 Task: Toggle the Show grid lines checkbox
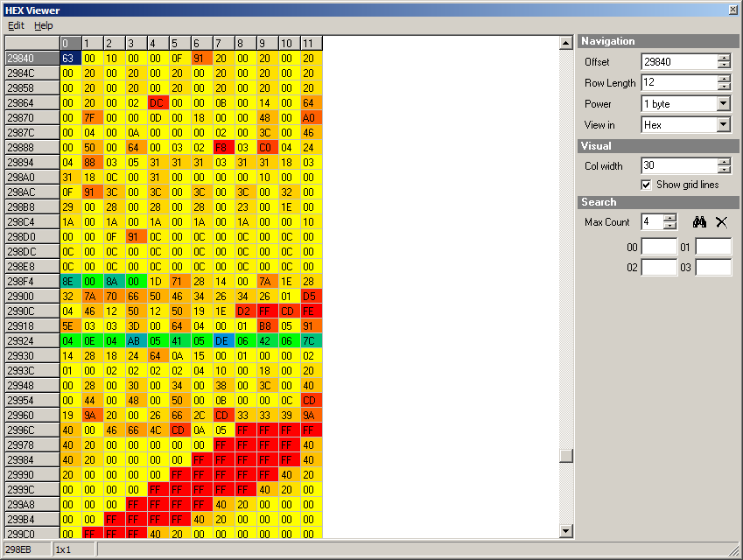647,185
